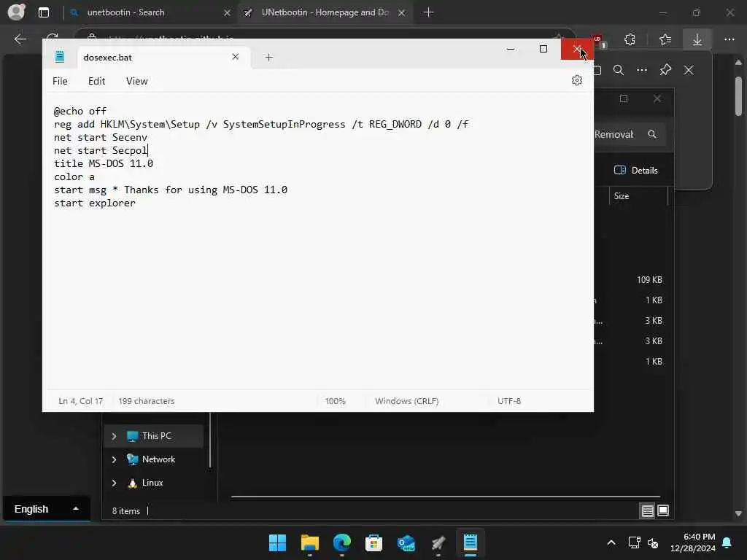Close the unetbootin - Search tab
The image size is (747, 560).
(x=228, y=13)
